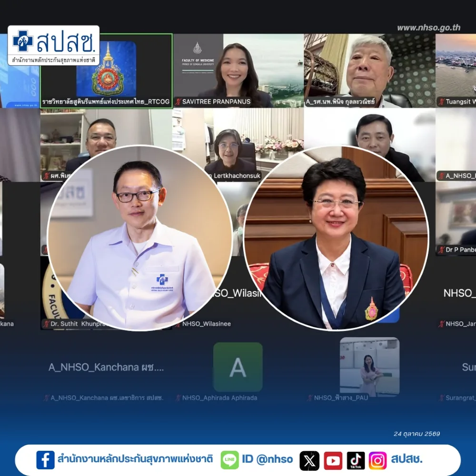This screenshot has width=476, height=476.
Task: Click the SAVITREE PRANPANUS name label
Action: (x=216, y=102)
